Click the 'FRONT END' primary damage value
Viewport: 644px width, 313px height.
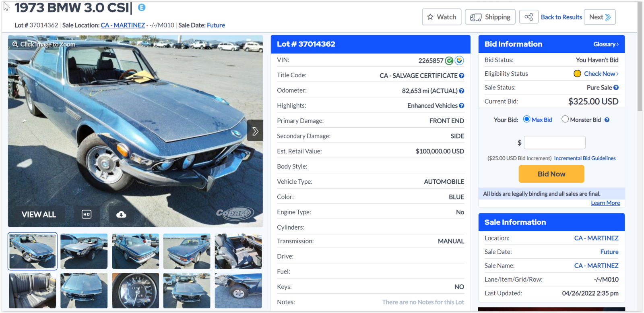(x=447, y=121)
